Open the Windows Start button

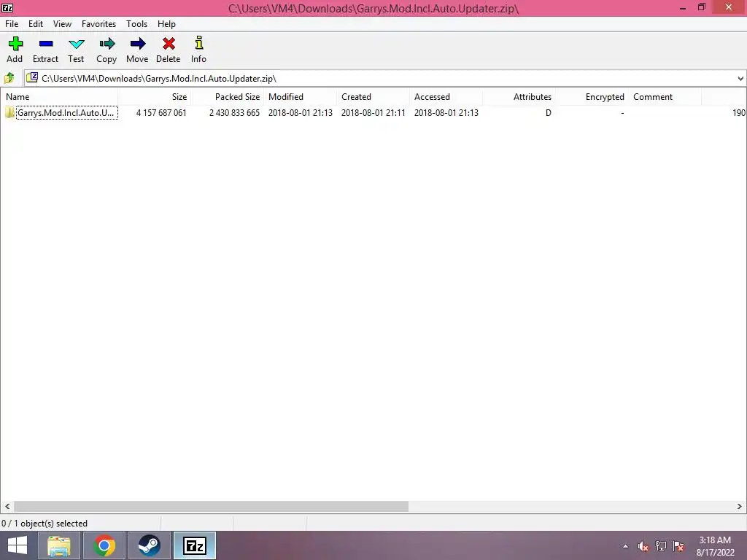coord(18,545)
